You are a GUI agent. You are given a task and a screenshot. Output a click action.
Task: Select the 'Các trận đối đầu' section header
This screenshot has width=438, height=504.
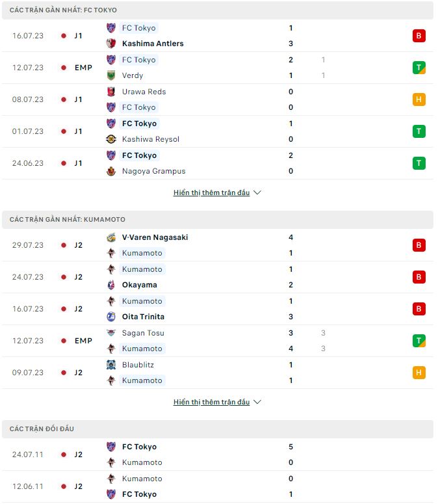[42, 429]
